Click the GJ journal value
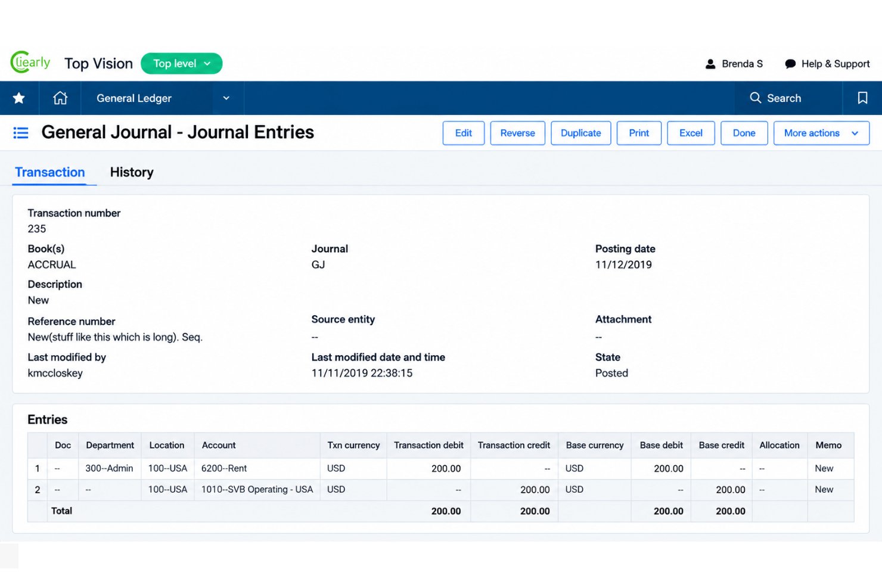Viewport: 882px width, 588px height. click(318, 265)
